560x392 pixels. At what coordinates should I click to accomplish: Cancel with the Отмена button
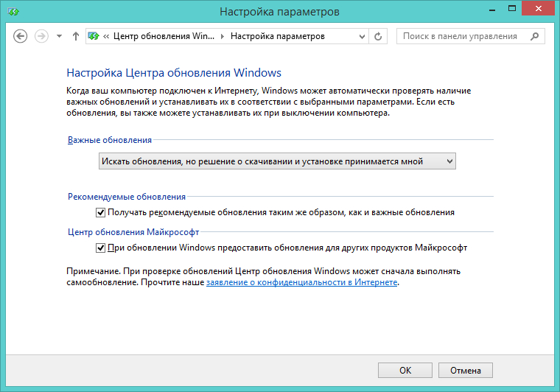pos(466,370)
